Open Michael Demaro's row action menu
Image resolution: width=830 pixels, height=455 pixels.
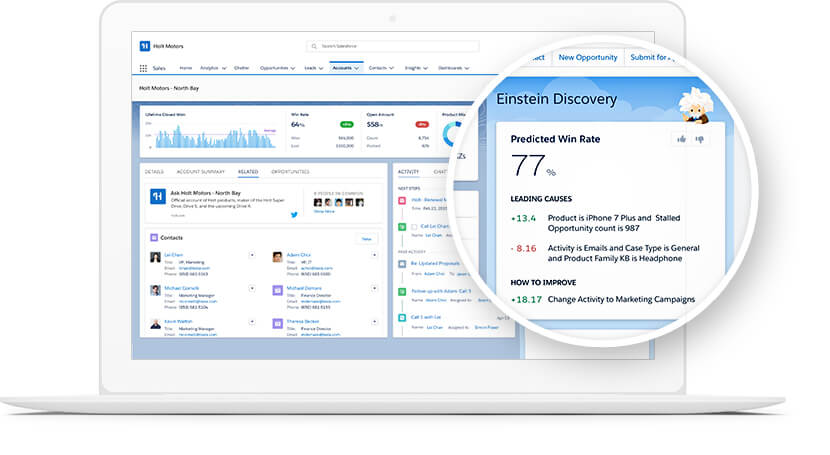coord(374,288)
